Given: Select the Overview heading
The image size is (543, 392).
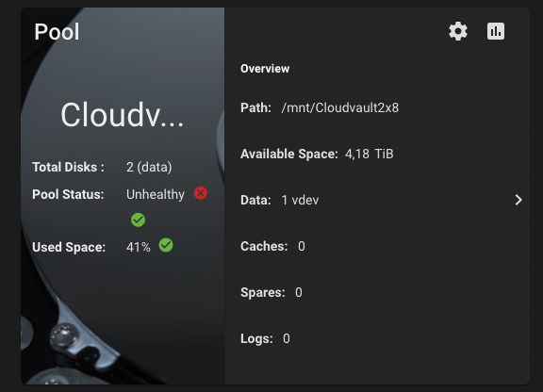Looking at the screenshot, I should [x=265, y=69].
